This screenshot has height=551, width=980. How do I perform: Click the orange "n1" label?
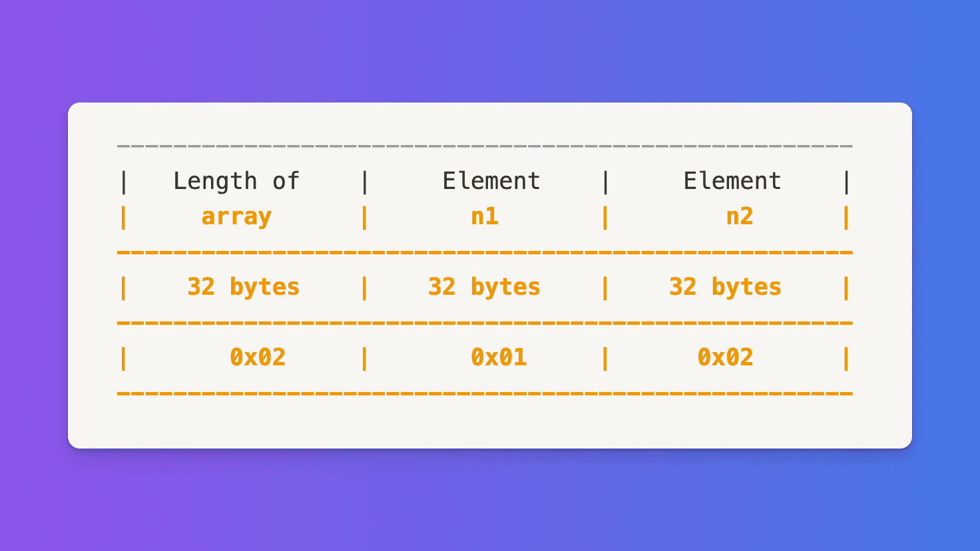point(485,217)
